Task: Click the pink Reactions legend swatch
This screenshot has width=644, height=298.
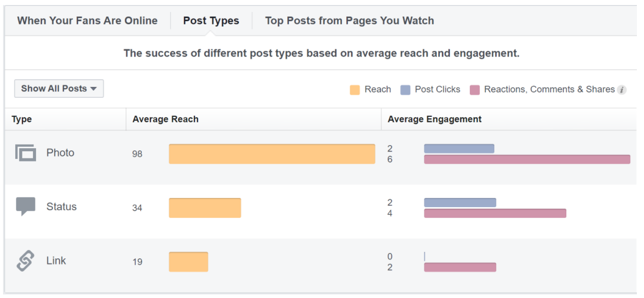Action: [x=475, y=90]
